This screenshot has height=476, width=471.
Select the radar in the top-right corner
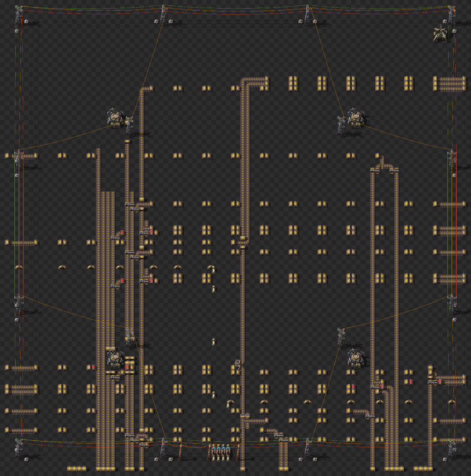pyautogui.click(x=440, y=34)
